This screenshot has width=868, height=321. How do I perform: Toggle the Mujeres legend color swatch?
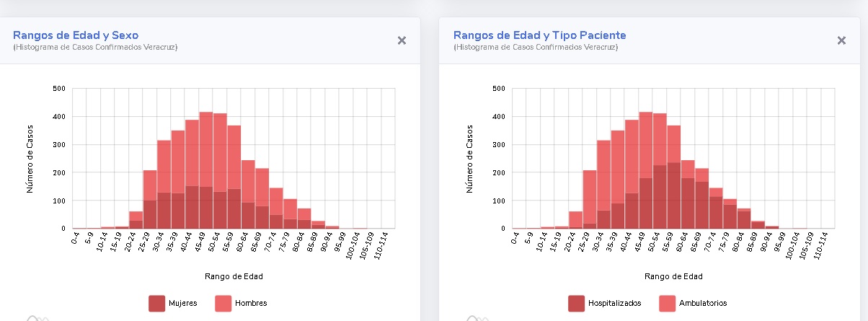pyautogui.click(x=156, y=303)
